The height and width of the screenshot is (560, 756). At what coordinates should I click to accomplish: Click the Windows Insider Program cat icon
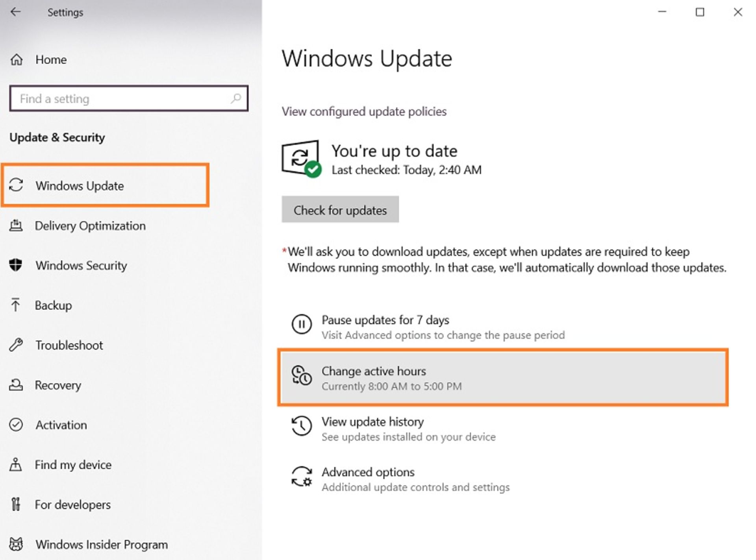[x=16, y=544]
